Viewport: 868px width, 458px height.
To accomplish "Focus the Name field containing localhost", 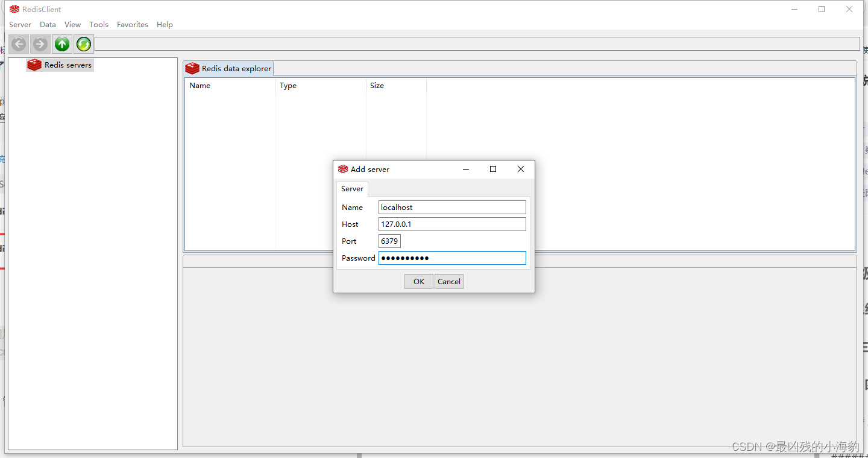I will click(452, 207).
